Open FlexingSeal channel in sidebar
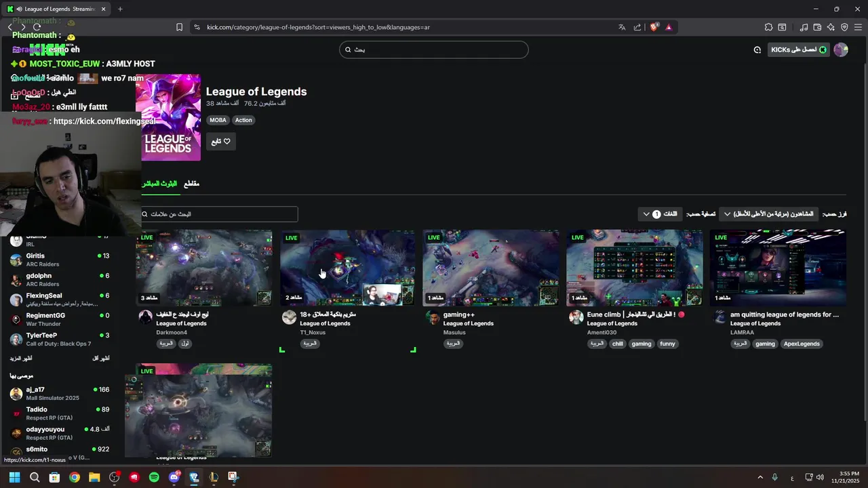The height and width of the screenshot is (488, 868). [60, 300]
